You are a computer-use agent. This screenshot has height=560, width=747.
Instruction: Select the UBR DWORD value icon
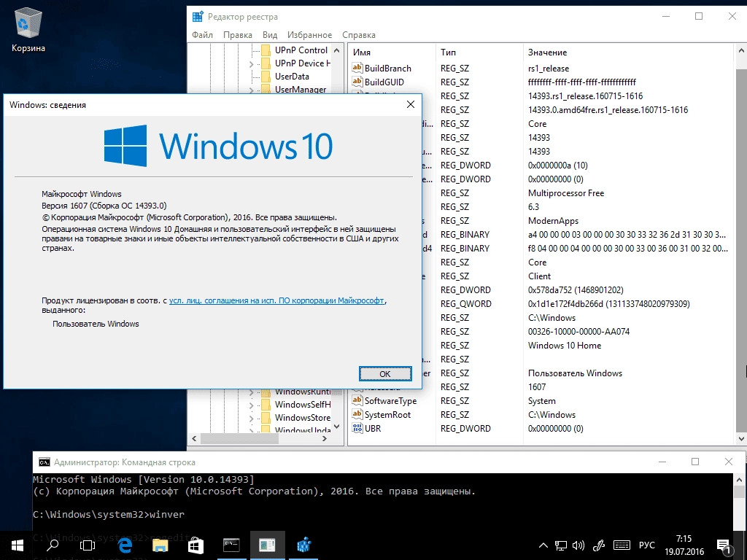coord(357,428)
